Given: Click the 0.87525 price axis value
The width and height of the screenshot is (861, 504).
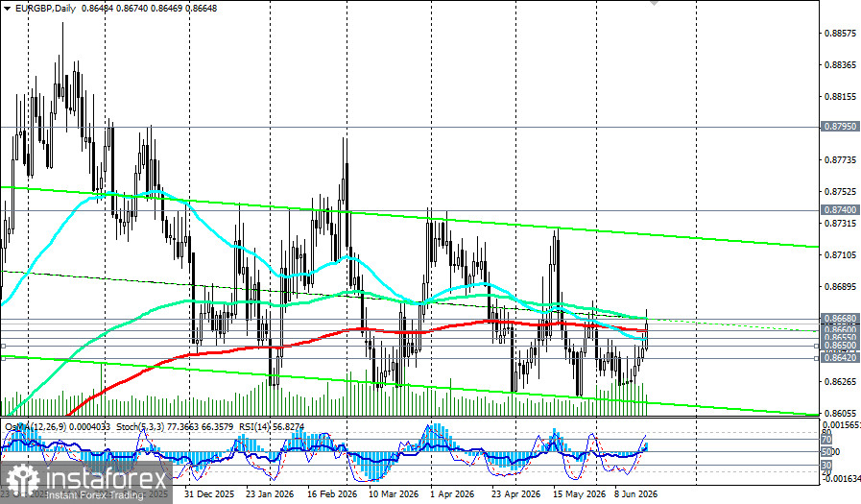Looking at the screenshot, I should (840, 192).
